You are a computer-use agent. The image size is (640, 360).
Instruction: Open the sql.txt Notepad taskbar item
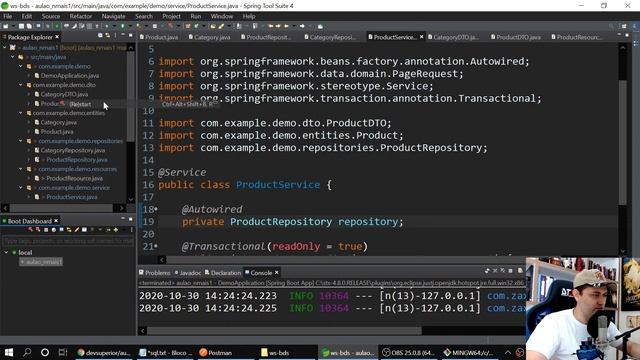pos(165,353)
